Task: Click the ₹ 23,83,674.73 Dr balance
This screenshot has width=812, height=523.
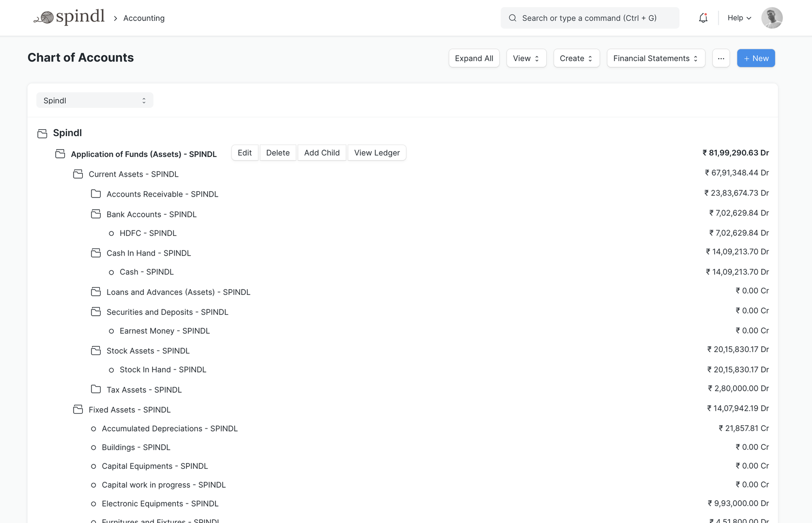Action: 736,193
